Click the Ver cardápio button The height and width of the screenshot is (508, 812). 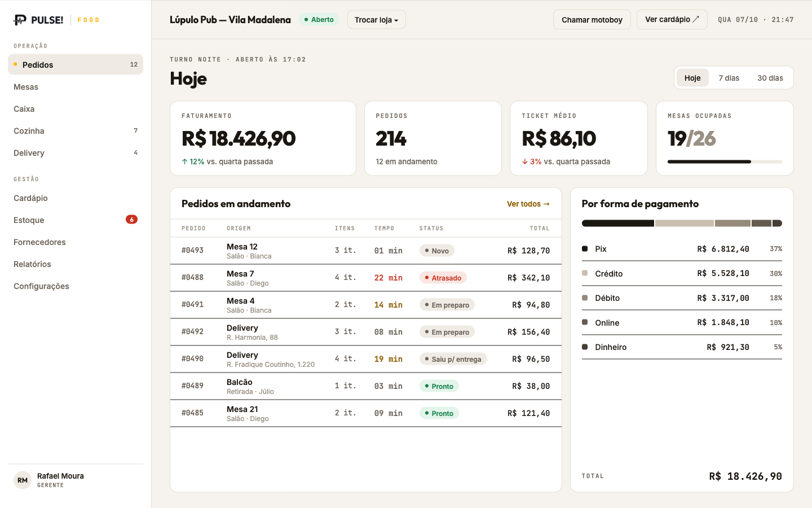(x=672, y=20)
